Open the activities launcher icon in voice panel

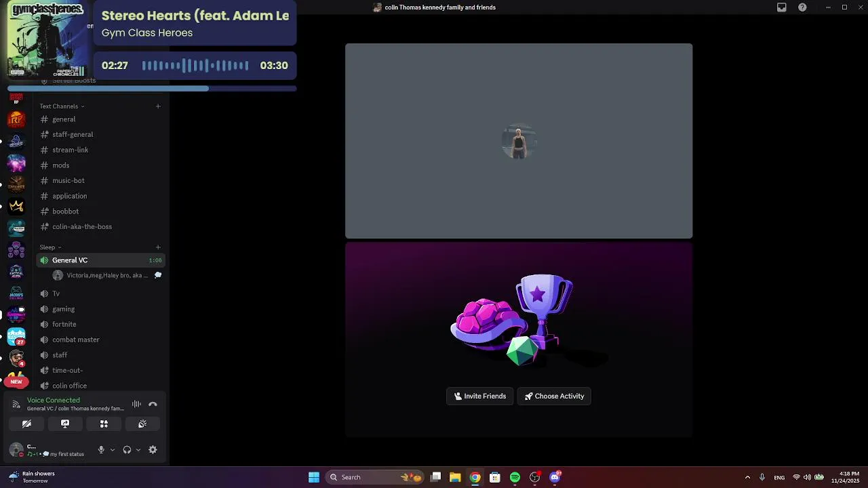click(x=104, y=424)
